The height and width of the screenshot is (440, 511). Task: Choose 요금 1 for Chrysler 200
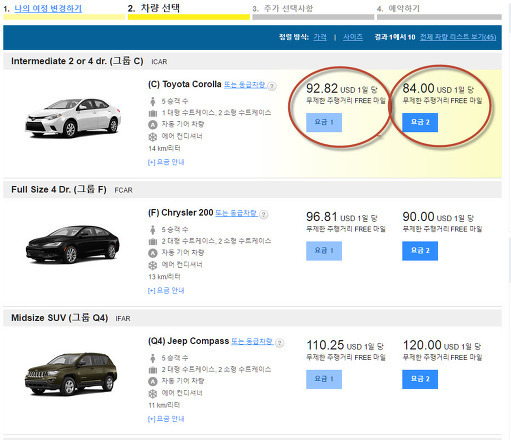(324, 251)
